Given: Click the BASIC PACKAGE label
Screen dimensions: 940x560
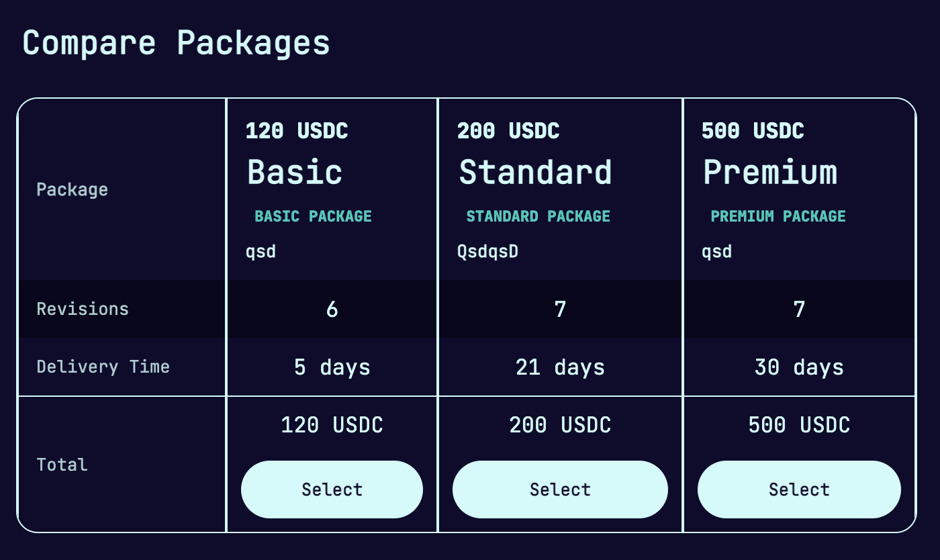Looking at the screenshot, I should (313, 216).
